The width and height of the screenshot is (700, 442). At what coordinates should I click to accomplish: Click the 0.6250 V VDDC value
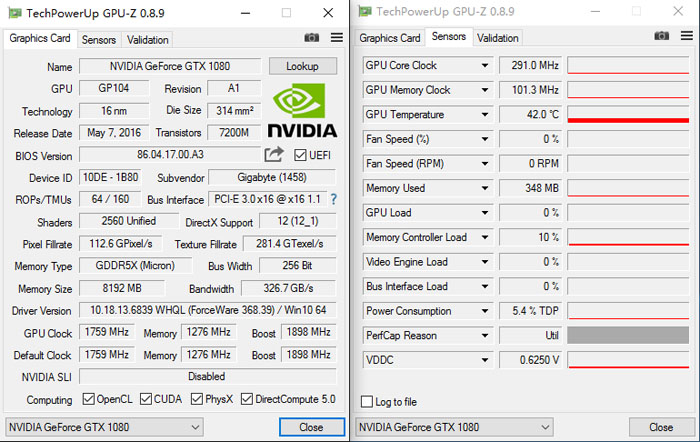point(531,360)
